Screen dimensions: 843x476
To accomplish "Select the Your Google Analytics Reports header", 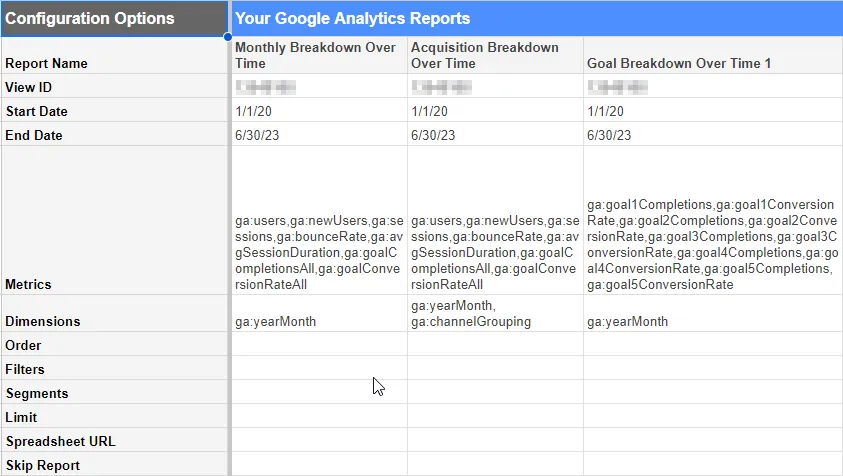I will coord(537,19).
